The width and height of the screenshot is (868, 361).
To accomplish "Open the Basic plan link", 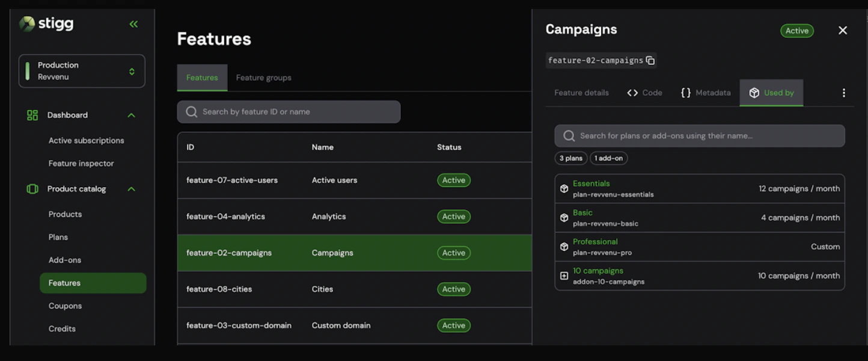I will (582, 212).
